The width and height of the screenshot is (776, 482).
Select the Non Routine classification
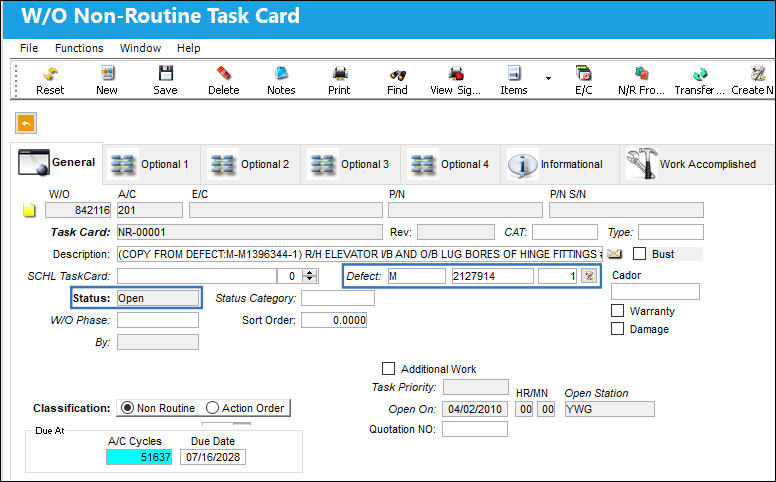click(x=128, y=408)
